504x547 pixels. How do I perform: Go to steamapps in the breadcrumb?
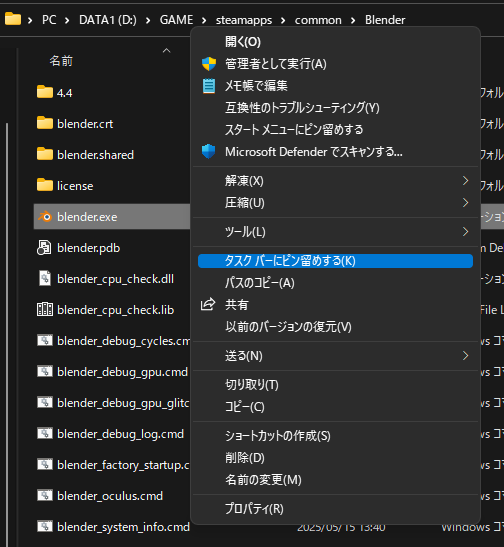click(244, 20)
